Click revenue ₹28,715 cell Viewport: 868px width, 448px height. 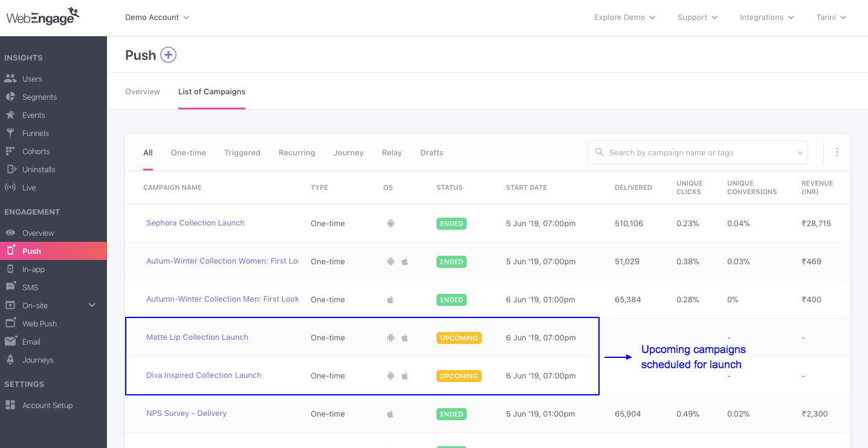(816, 223)
